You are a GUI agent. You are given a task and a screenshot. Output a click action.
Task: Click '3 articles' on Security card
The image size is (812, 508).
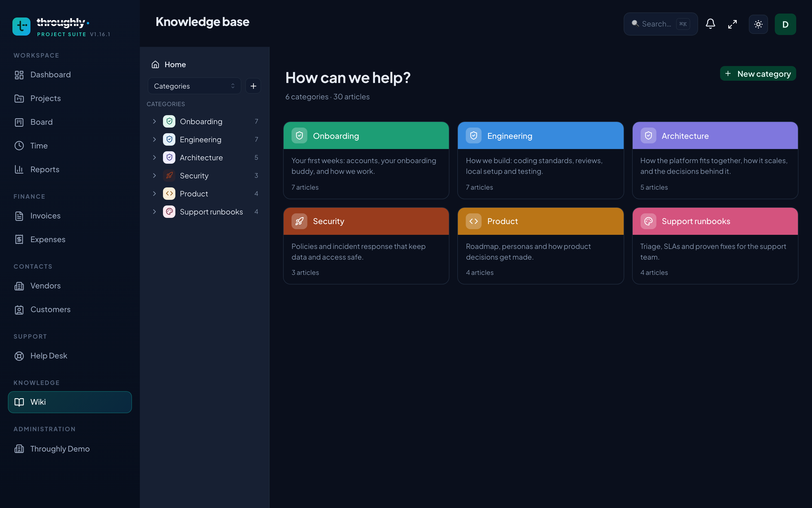(x=305, y=272)
